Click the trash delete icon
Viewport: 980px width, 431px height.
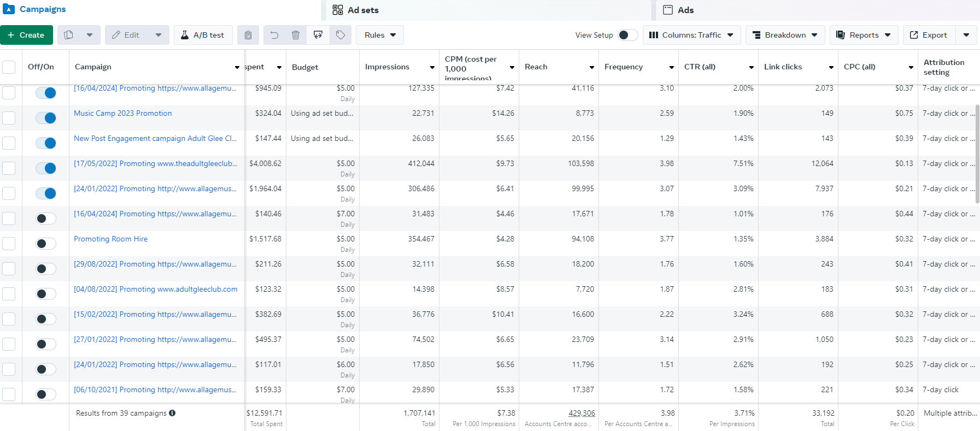(296, 35)
